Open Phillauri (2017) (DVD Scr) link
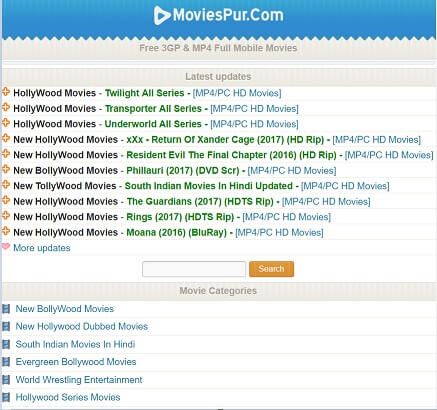Viewport: 437px width, 410px height. click(183, 171)
